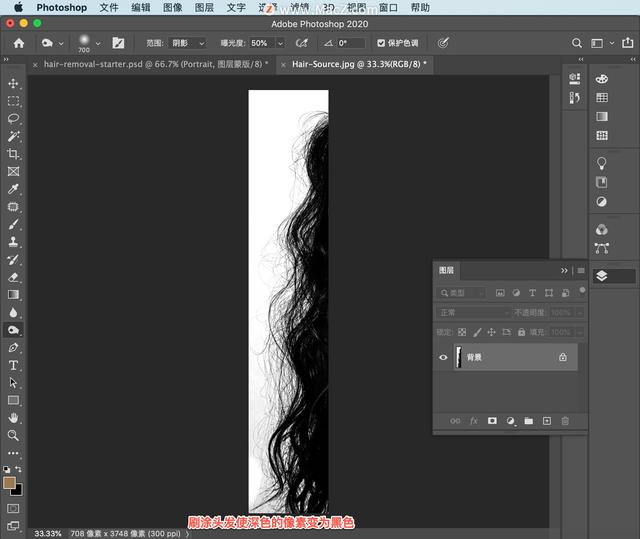
Task: Toggle filter for pixel layers
Action: (500, 293)
